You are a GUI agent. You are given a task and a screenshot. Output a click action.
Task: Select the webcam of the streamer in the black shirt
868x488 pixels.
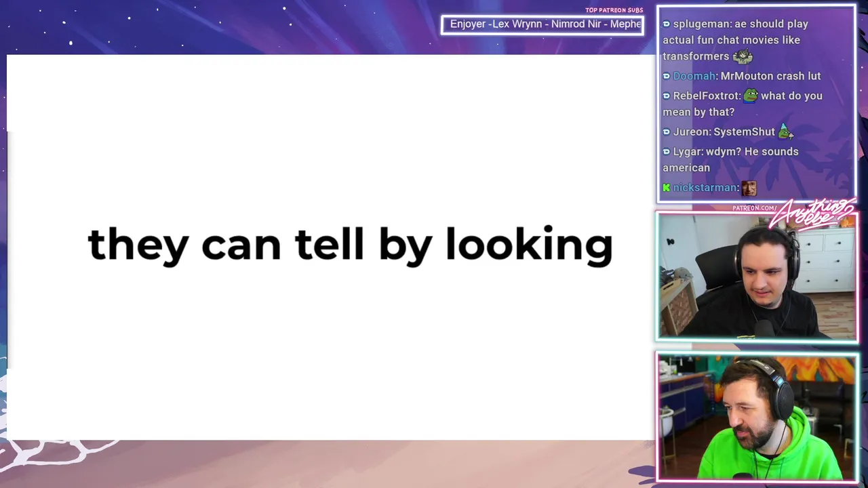coord(757,276)
